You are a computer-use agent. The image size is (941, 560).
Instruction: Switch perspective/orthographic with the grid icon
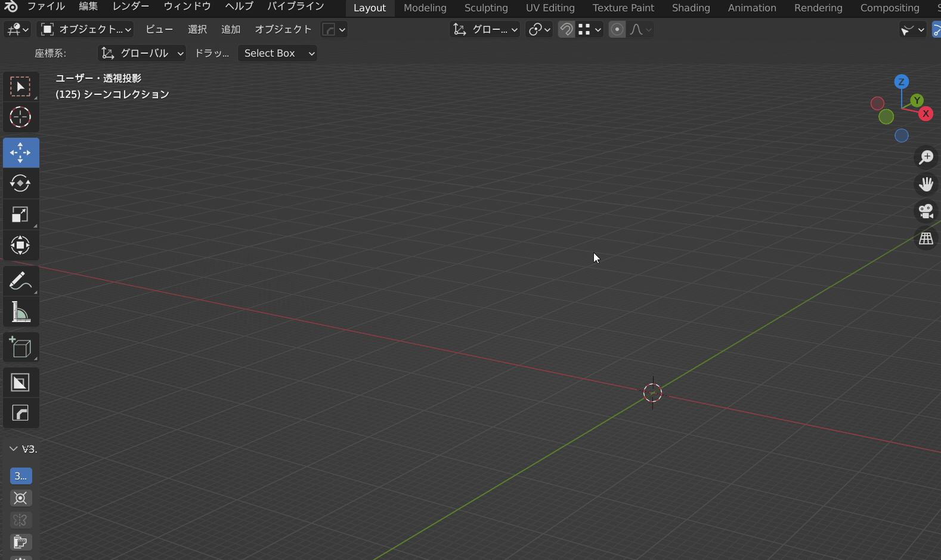[926, 239]
